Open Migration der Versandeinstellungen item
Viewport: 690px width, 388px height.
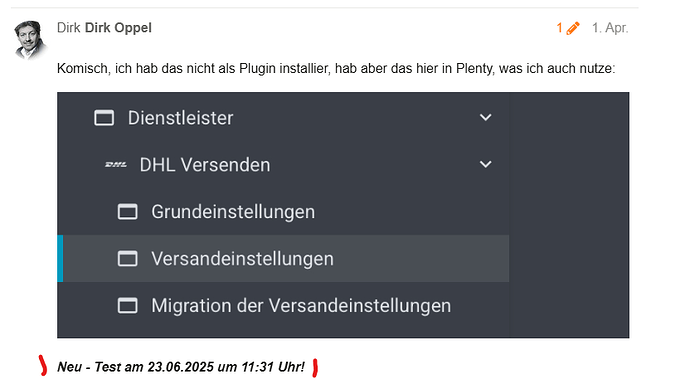[283, 306]
